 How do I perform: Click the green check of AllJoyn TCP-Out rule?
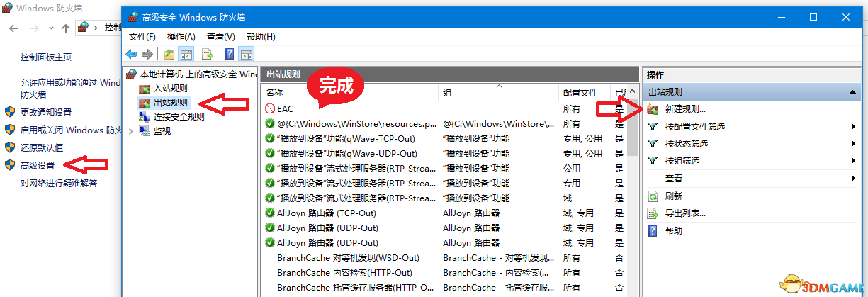point(270,213)
